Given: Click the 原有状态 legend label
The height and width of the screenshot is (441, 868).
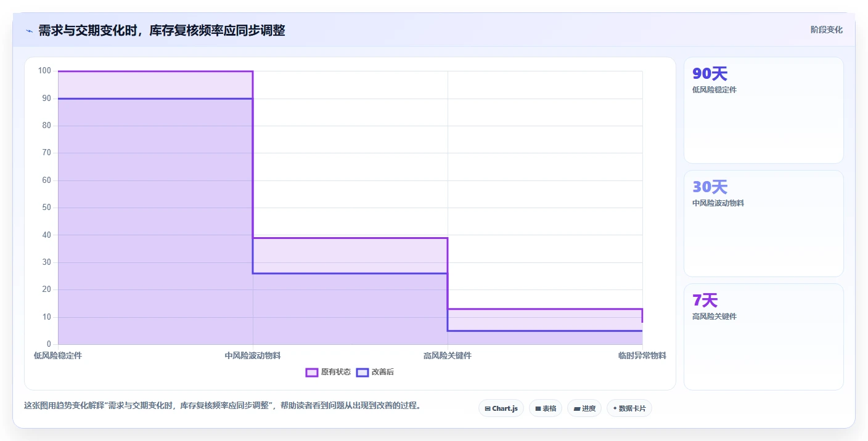Looking at the screenshot, I should pyautogui.click(x=336, y=372).
